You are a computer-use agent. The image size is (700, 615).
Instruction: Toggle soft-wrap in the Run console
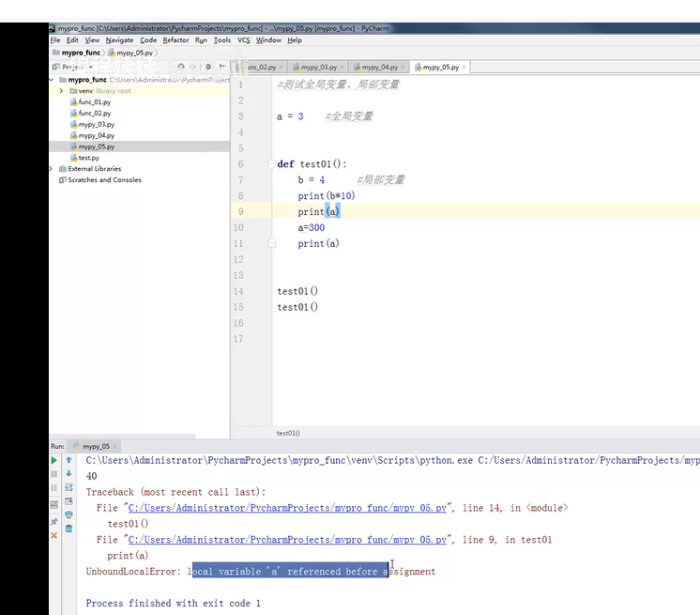point(68,487)
